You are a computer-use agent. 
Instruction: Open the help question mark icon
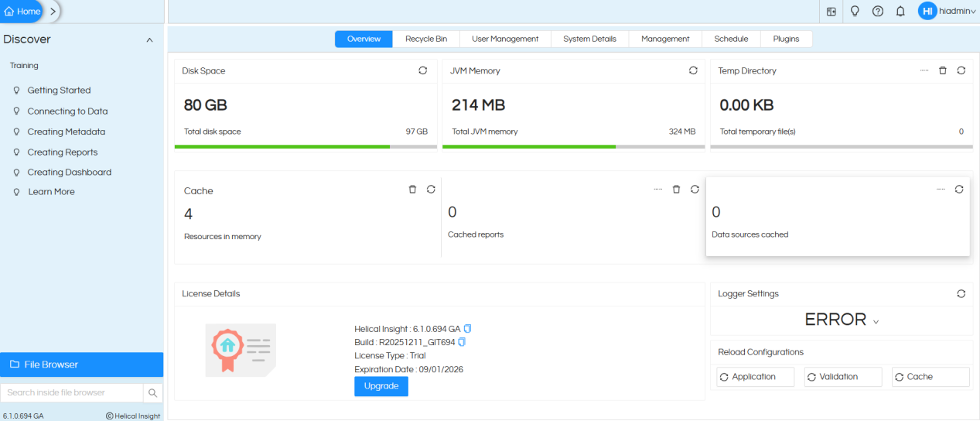point(878,12)
